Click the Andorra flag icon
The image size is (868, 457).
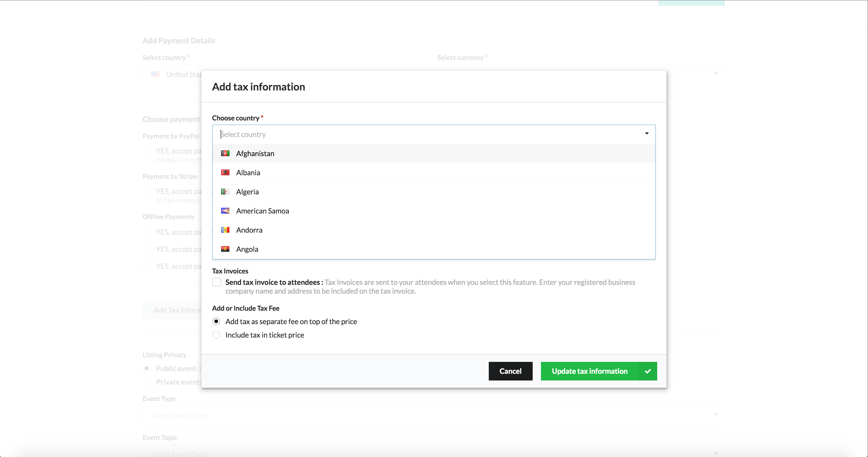pos(225,230)
